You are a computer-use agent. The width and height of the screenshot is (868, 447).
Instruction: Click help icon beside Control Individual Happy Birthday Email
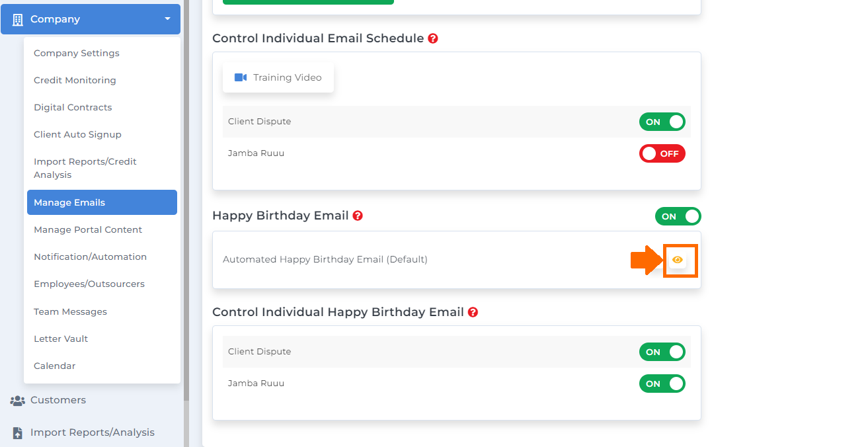[473, 312]
